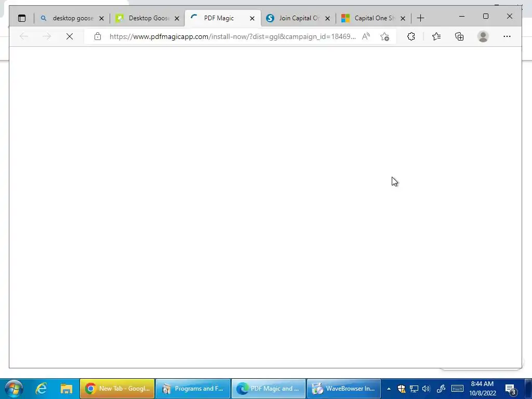
Task: Switch to Programs and Features taskbar window
Action: coord(193,389)
